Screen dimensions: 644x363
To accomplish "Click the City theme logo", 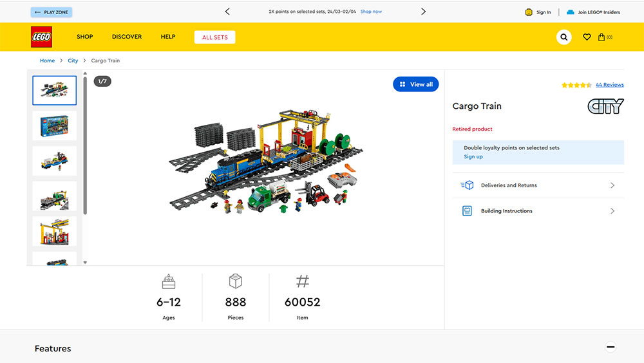I will (x=606, y=106).
